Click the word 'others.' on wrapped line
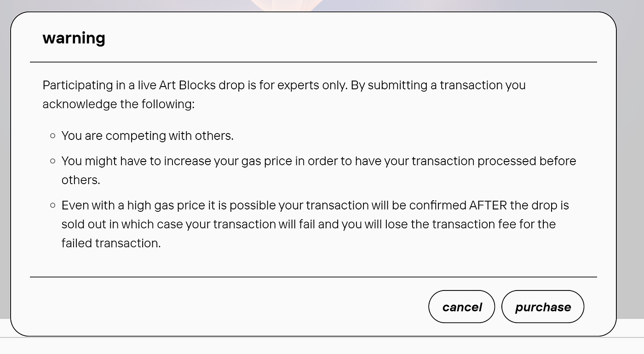 (x=81, y=180)
